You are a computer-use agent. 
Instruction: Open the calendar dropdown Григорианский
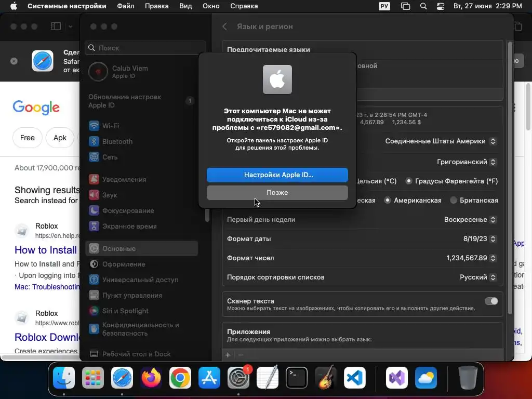[467, 162]
